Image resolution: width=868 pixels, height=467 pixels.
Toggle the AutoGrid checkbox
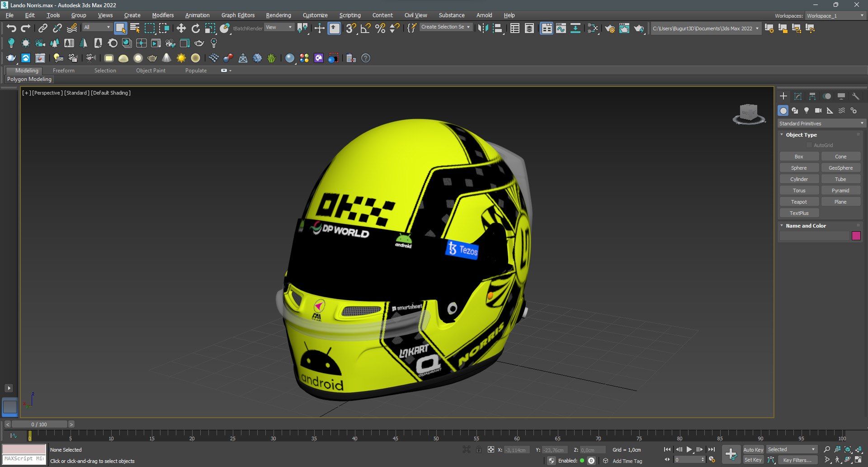pos(809,145)
